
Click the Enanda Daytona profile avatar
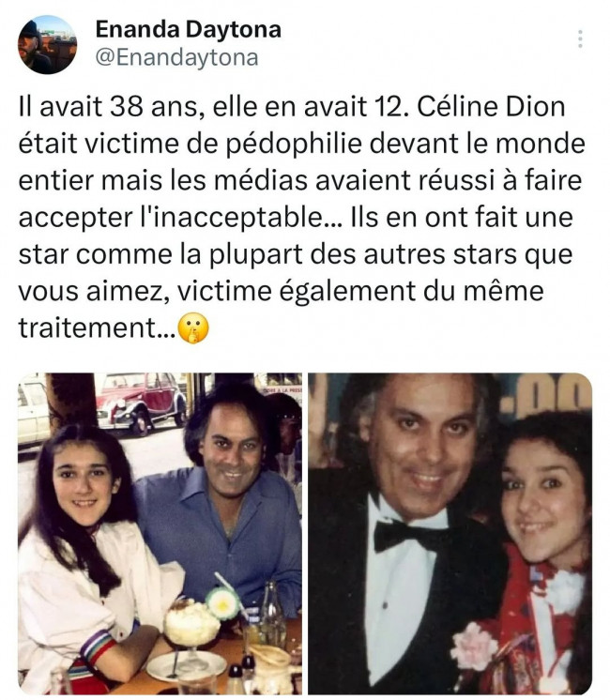47,45
